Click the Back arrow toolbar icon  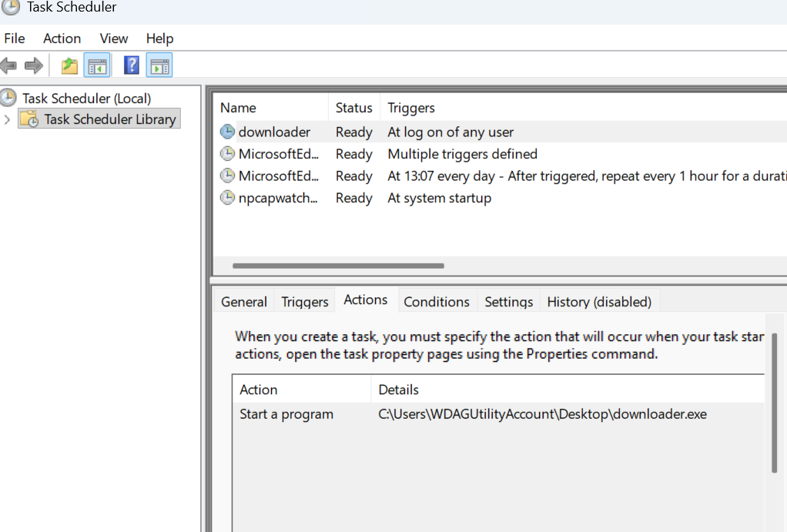click(x=9, y=65)
